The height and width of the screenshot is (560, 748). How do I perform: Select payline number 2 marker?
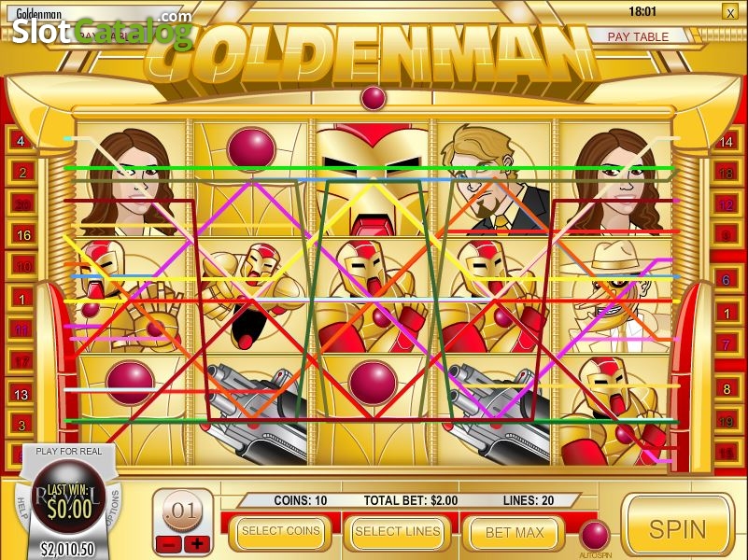point(22,173)
